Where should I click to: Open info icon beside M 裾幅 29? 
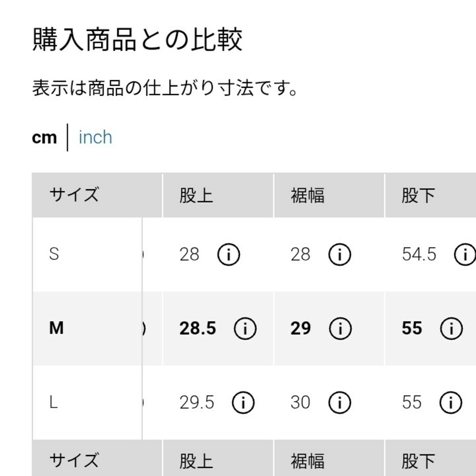pyautogui.click(x=340, y=328)
